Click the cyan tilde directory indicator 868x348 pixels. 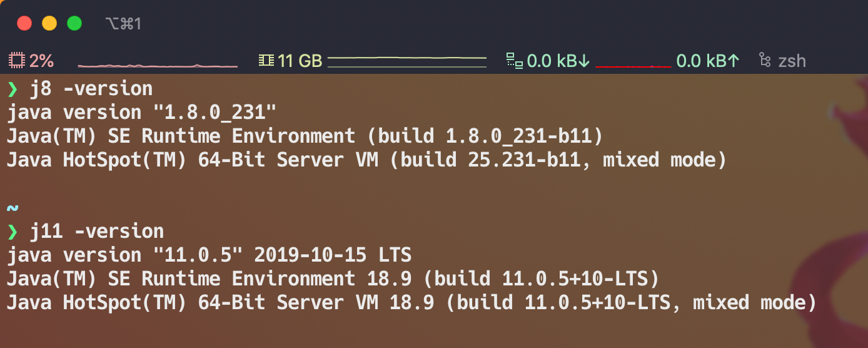click(x=13, y=208)
